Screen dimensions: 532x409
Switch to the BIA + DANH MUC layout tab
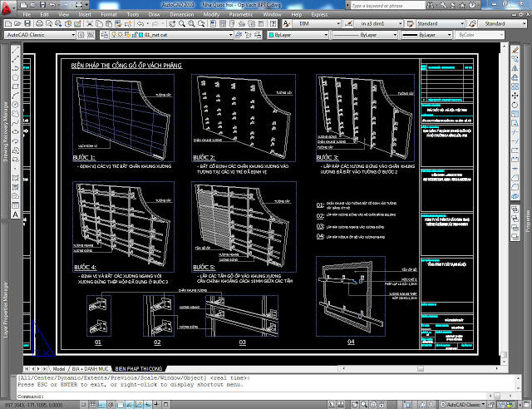(x=89, y=367)
